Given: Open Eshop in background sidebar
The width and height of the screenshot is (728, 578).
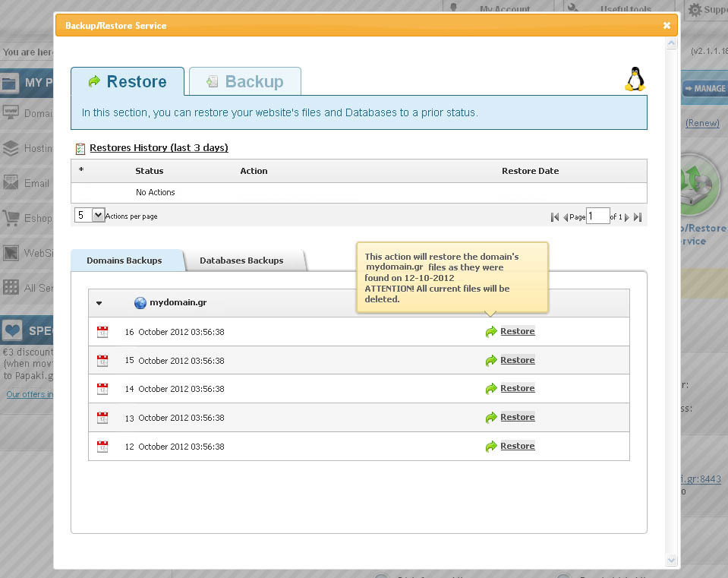Looking at the screenshot, I should coord(27,218).
